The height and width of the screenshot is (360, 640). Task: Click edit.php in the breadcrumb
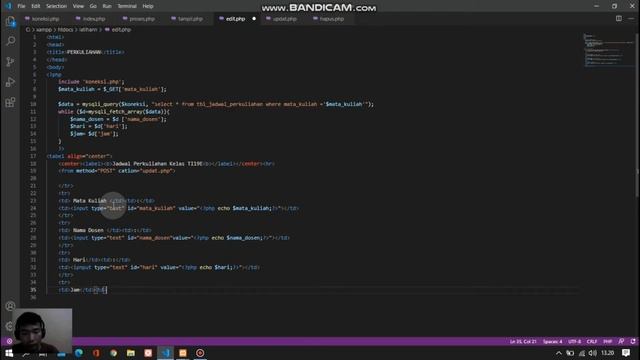pyautogui.click(x=121, y=30)
